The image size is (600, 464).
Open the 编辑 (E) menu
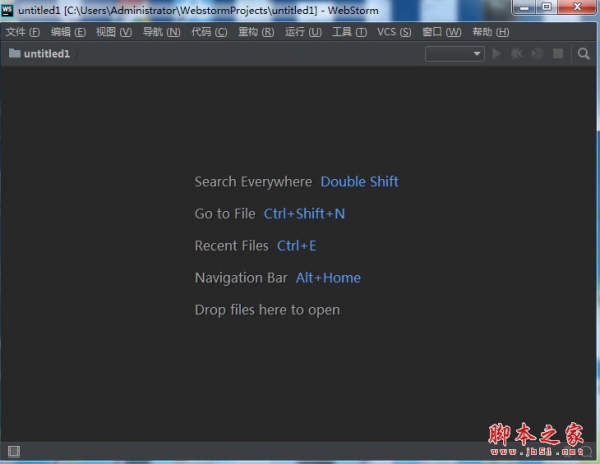pos(68,32)
